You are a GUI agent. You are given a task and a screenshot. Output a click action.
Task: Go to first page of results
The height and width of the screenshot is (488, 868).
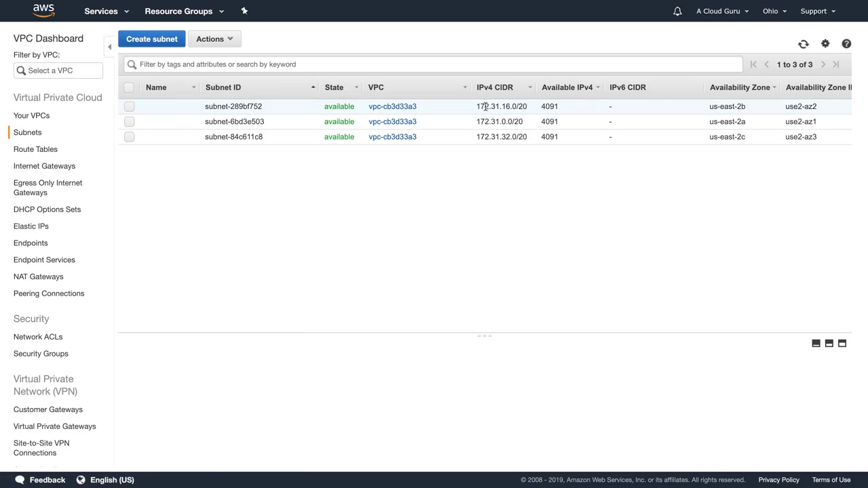(x=753, y=64)
